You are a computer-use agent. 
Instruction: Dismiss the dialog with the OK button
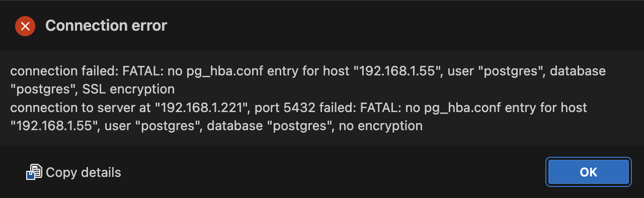(x=588, y=172)
